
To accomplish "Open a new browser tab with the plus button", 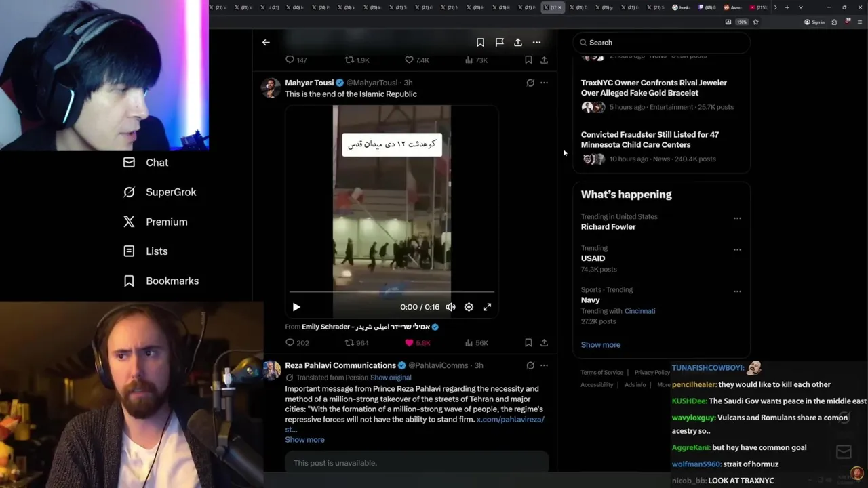I will [x=787, y=7].
